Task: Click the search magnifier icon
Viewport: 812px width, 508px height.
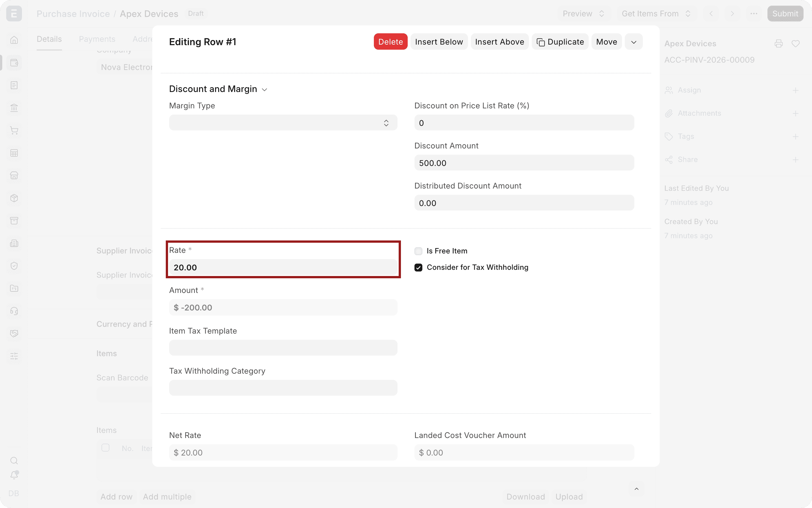Action: [x=14, y=460]
